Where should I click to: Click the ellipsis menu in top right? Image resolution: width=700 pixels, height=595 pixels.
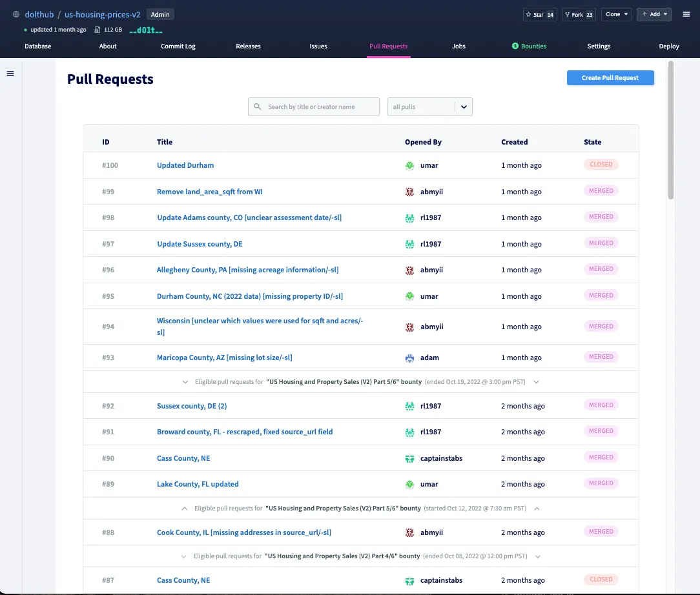686,14
